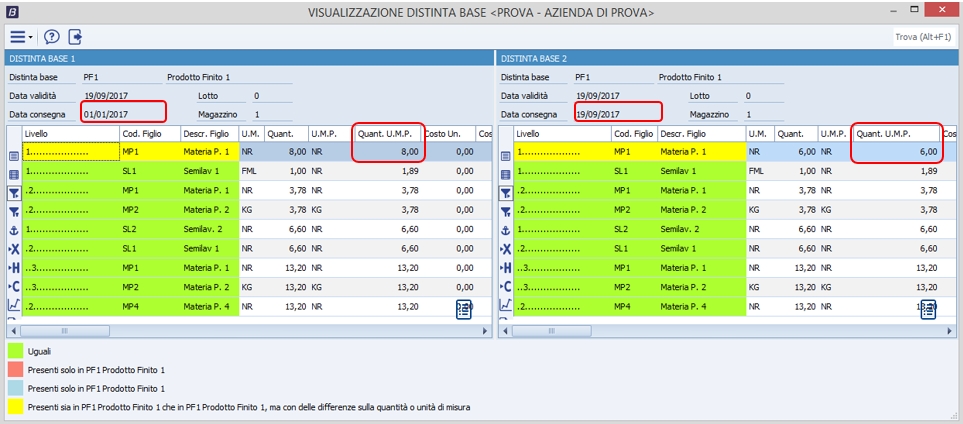
Task: Select the 1,89 Quant. U.M.P. cell in Distinta Base 2
Action: pos(897,171)
